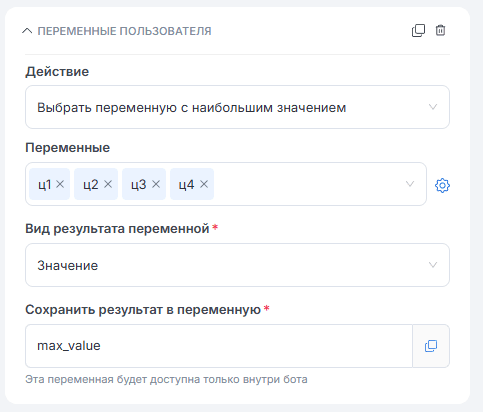Click the max_value input field
Image resolution: width=483 pixels, height=412 pixels.
tap(219, 346)
